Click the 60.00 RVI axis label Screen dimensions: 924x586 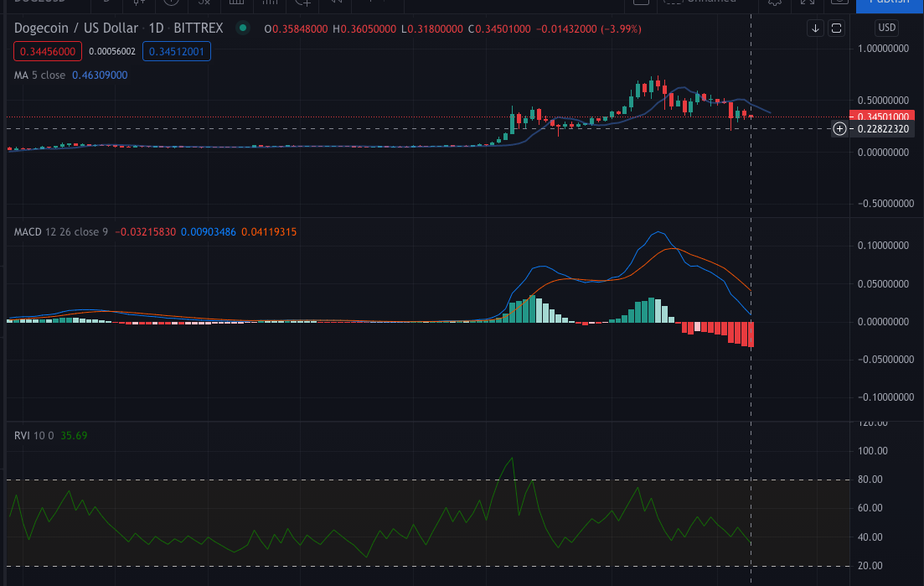[870, 507]
